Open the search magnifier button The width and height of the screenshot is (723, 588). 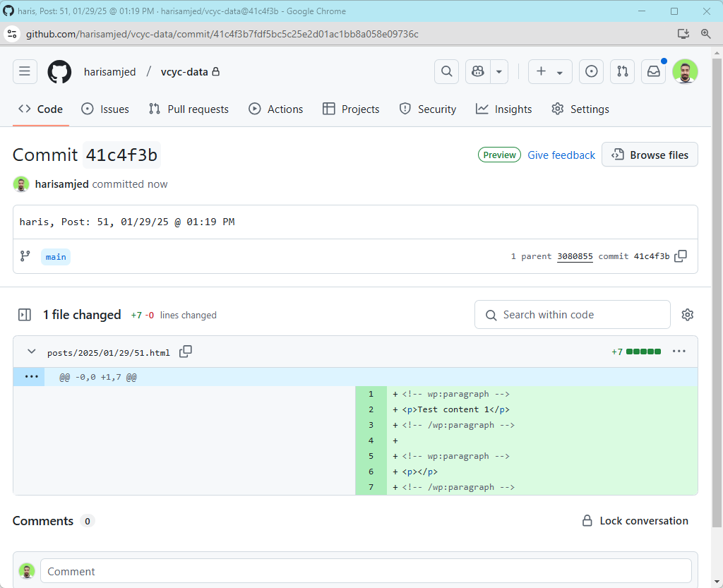click(446, 71)
